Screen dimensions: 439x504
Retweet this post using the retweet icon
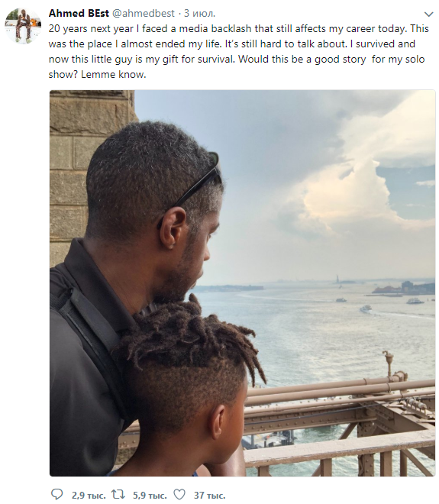pos(118,494)
